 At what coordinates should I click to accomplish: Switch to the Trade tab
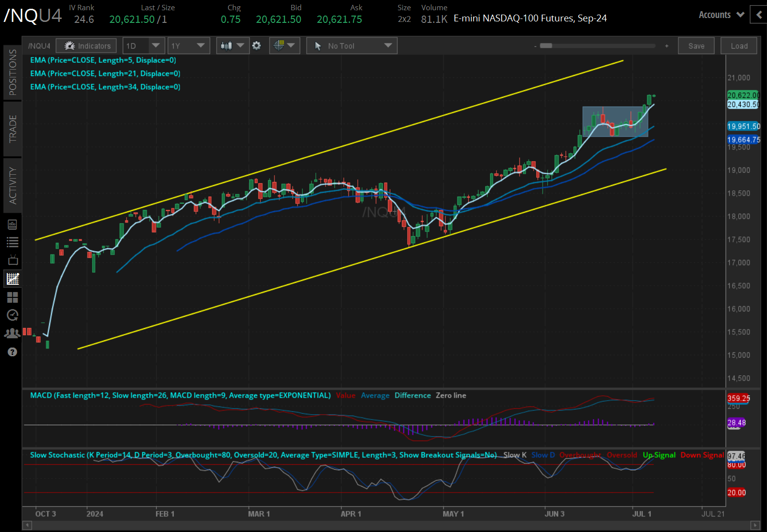[x=13, y=128]
